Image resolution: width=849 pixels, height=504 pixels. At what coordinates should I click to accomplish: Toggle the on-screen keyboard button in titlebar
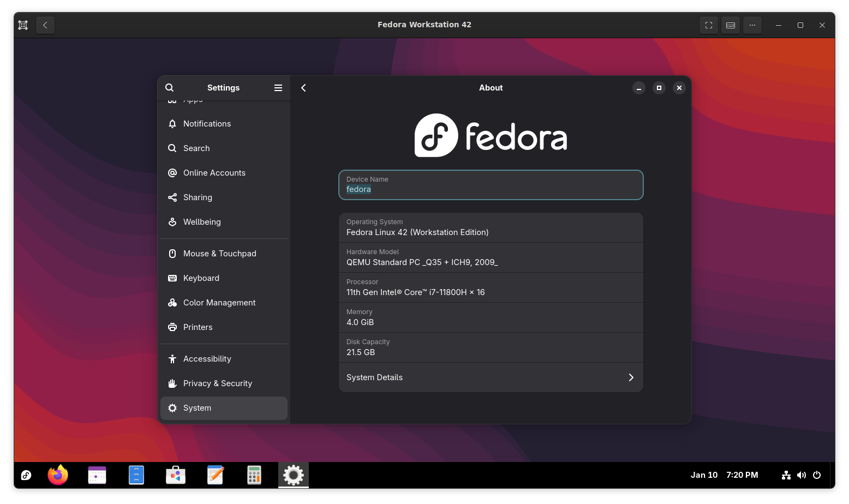[731, 25]
